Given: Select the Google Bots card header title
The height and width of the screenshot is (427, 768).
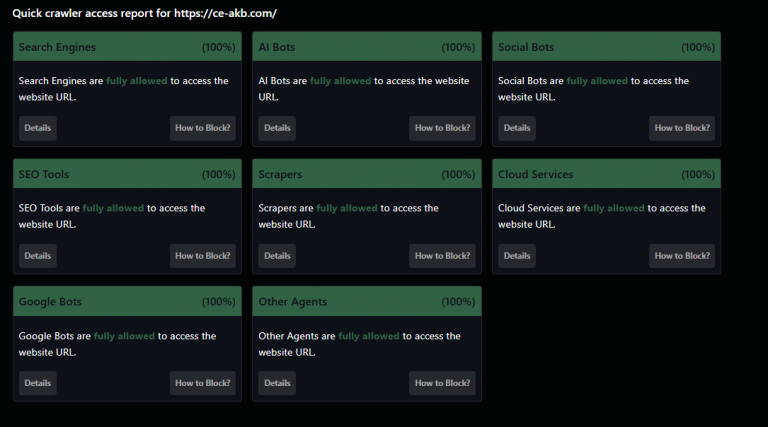Looking at the screenshot, I should pos(50,302).
